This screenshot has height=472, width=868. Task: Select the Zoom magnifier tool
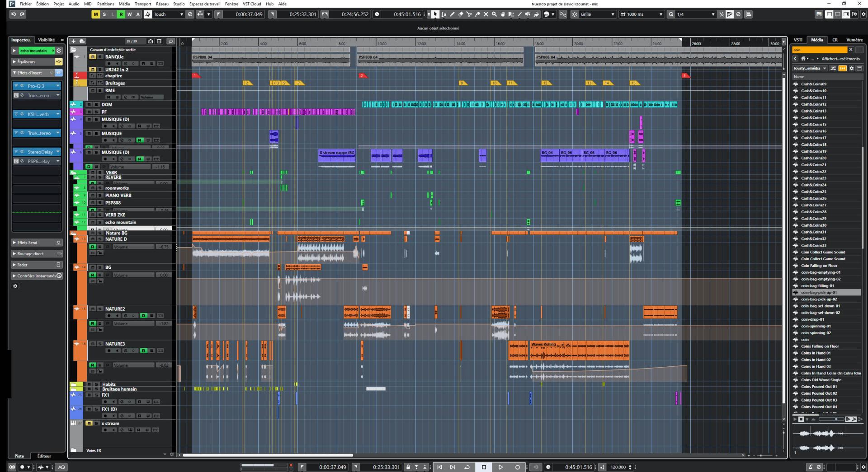tap(494, 14)
